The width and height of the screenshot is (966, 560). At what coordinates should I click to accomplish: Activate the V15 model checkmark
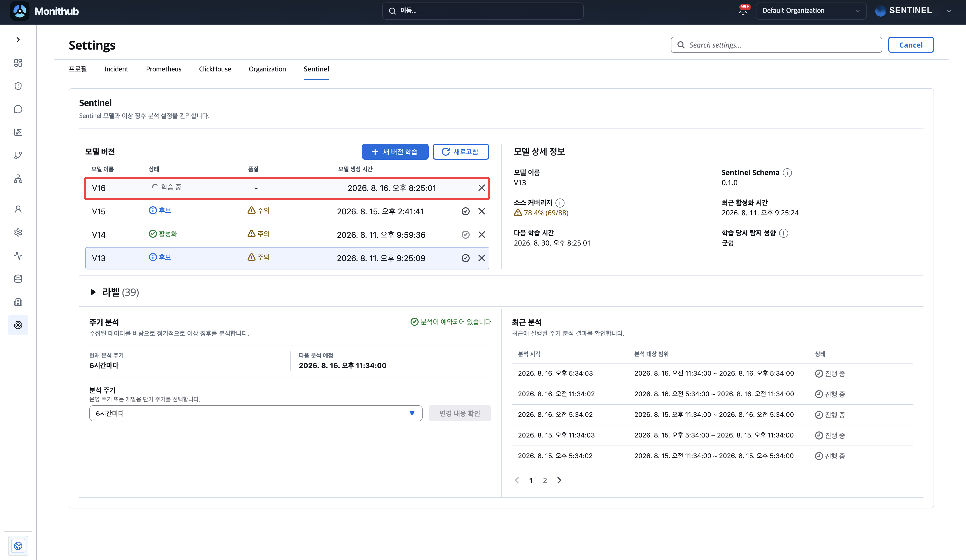pyautogui.click(x=465, y=211)
